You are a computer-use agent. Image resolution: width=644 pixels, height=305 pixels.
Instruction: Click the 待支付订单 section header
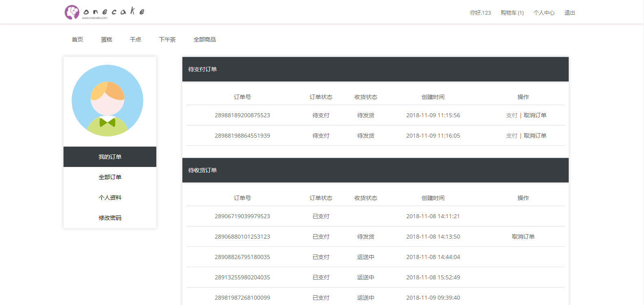[375, 69]
